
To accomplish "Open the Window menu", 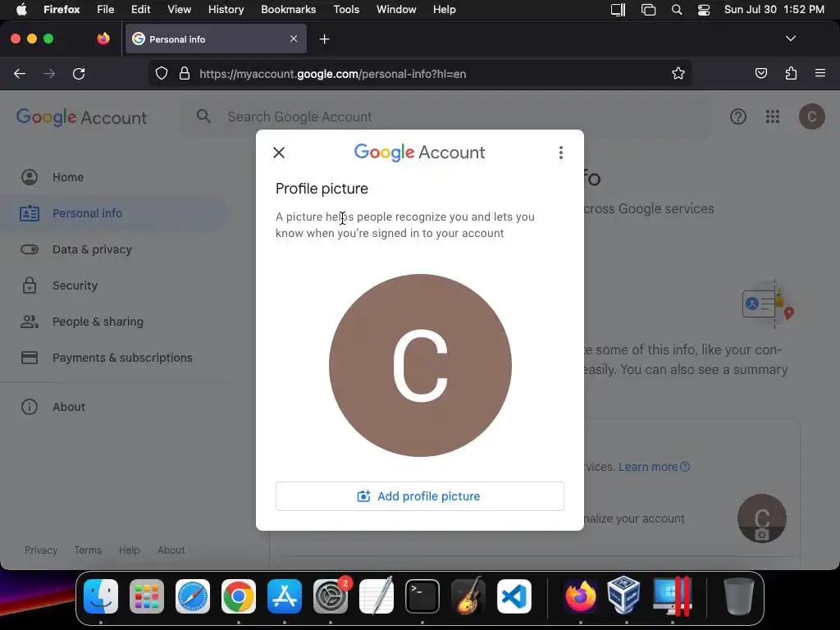I will pos(396,10).
